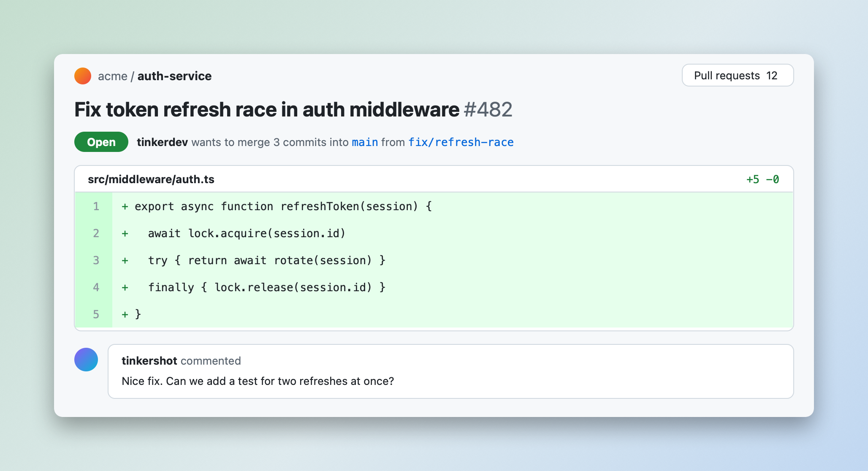Select diff line number 2
Image resolution: width=868 pixels, height=471 pixels.
96,233
